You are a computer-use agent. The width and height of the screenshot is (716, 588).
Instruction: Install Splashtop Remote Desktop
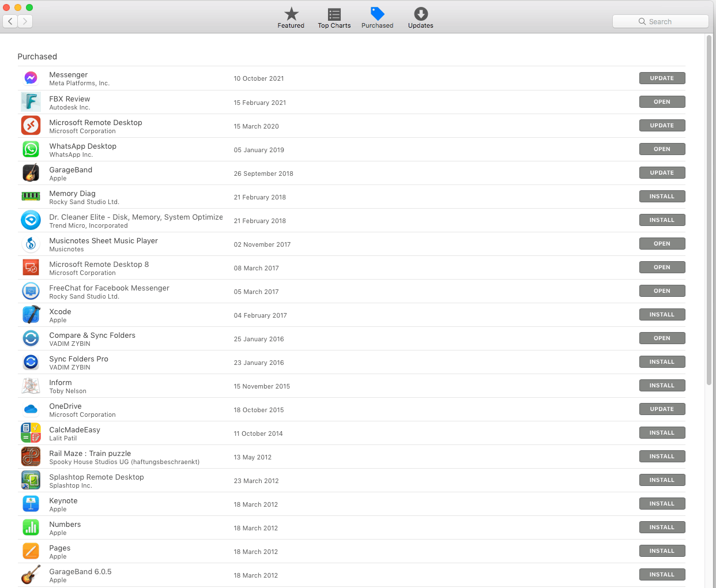662,480
